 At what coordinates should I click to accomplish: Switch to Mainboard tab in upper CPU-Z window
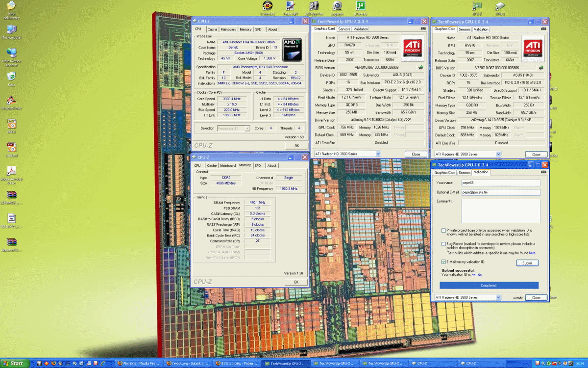tap(228, 29)
